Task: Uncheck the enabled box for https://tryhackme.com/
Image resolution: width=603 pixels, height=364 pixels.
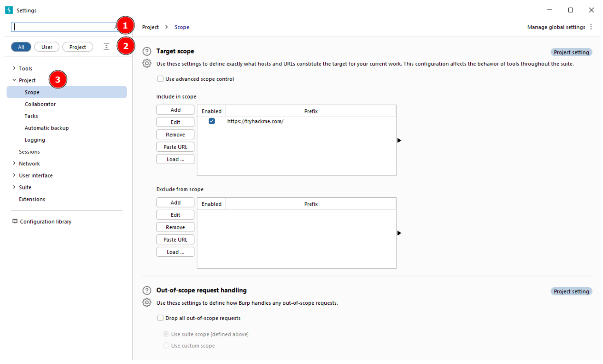Action: coord(212,121)
